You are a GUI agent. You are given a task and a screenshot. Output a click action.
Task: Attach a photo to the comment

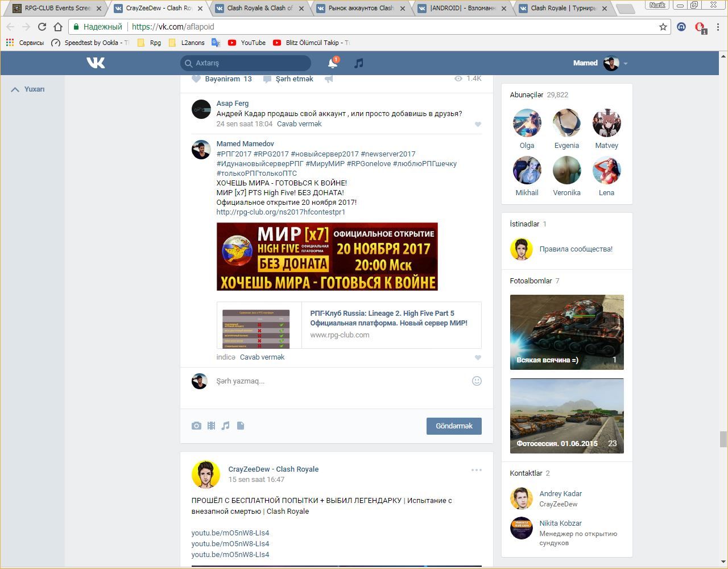[196, 426]
